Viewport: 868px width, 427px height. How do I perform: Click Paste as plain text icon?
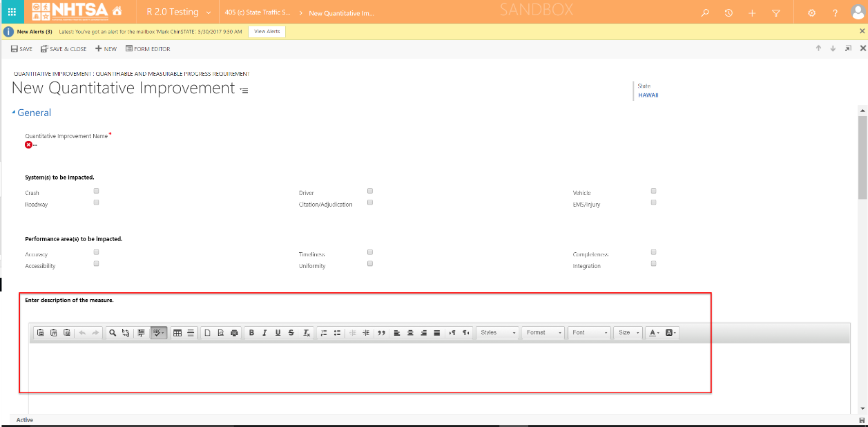pyautogui.click(x=53, y=332)
